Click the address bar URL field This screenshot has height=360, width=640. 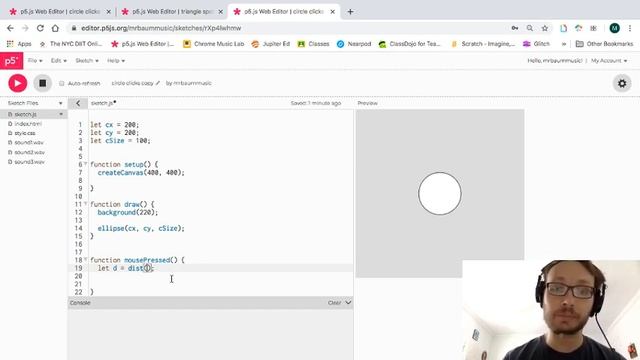click(286, 28)
